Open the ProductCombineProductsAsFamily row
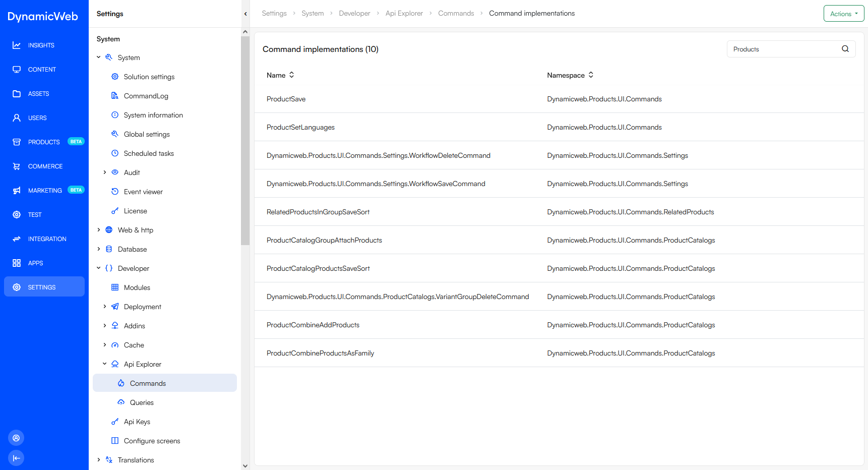The height and width of the screenshot is (470, 868). [559, 353]
